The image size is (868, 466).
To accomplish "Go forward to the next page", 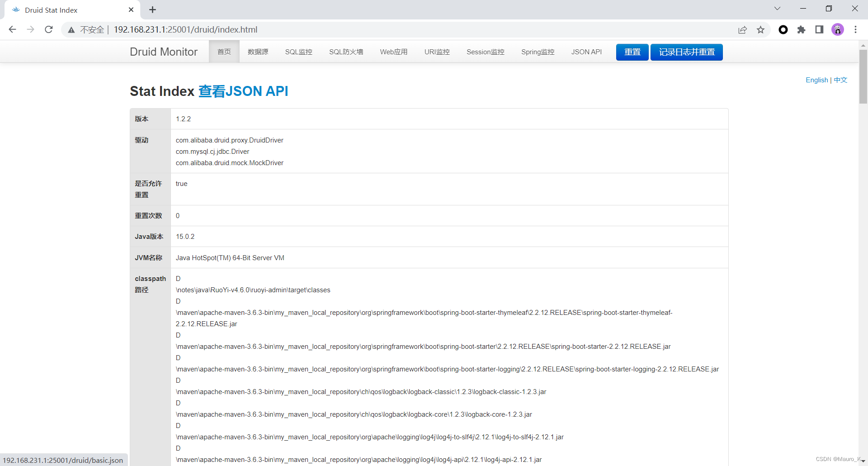I will [x=30, y=29].
